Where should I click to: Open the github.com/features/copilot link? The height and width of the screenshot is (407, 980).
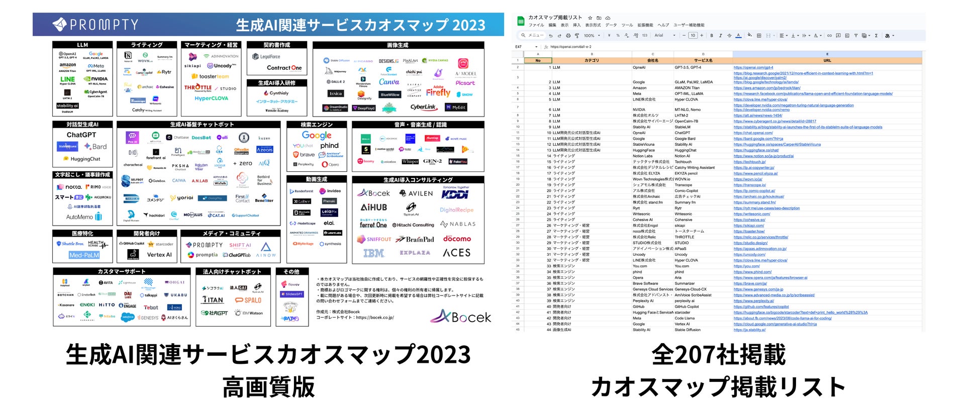click(x=761, y=307)
